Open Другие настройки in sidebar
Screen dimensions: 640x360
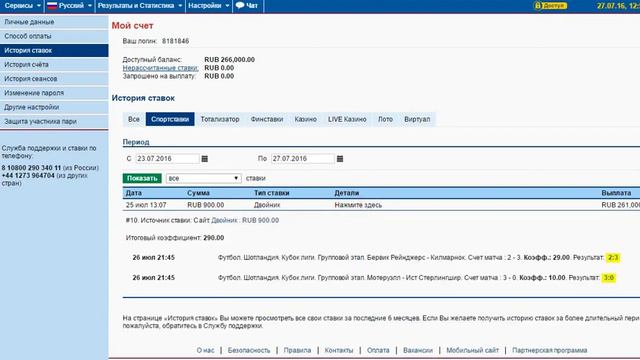pyautogui.click(x=54, y=107)
